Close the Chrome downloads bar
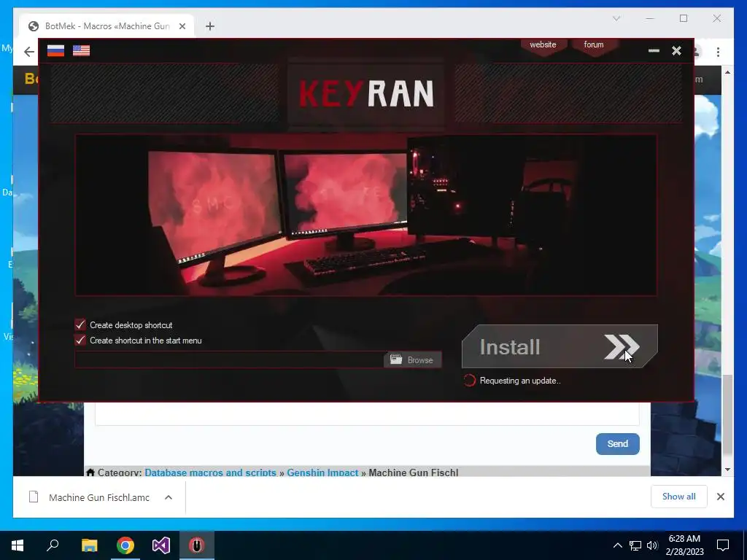This screenshot has width=747, height=560. click(x=720, y=497)
